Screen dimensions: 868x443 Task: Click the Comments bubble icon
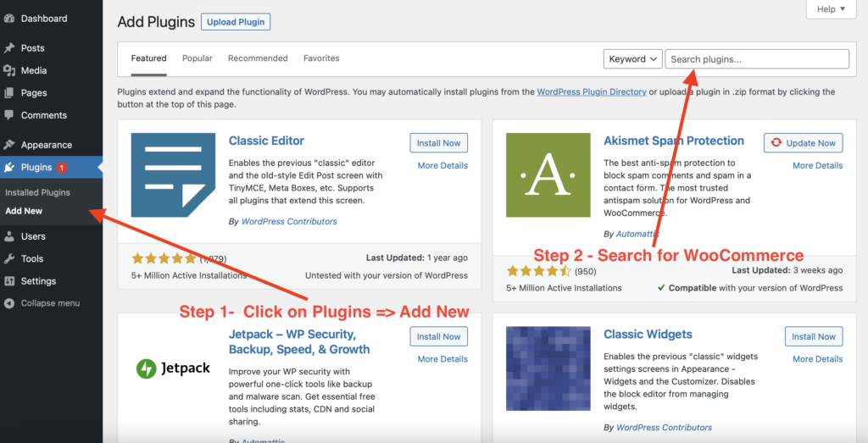pyautogui.click(x=9, y=115)
